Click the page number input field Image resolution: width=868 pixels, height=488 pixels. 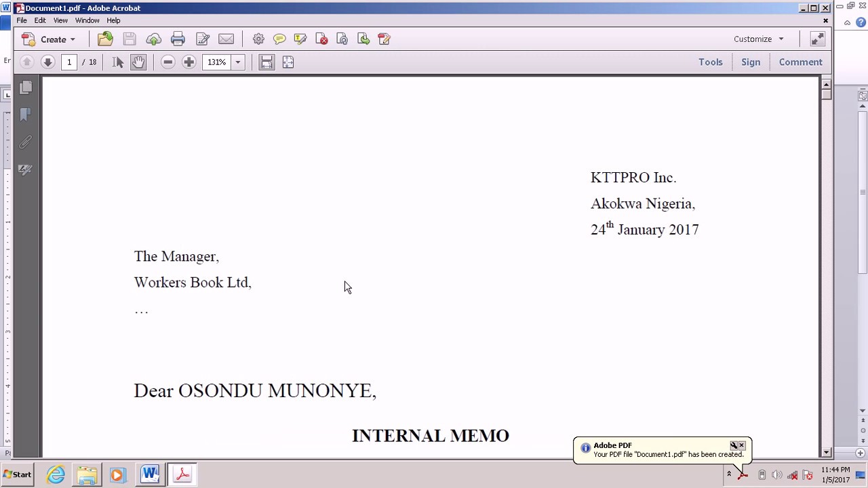[68, 62]
